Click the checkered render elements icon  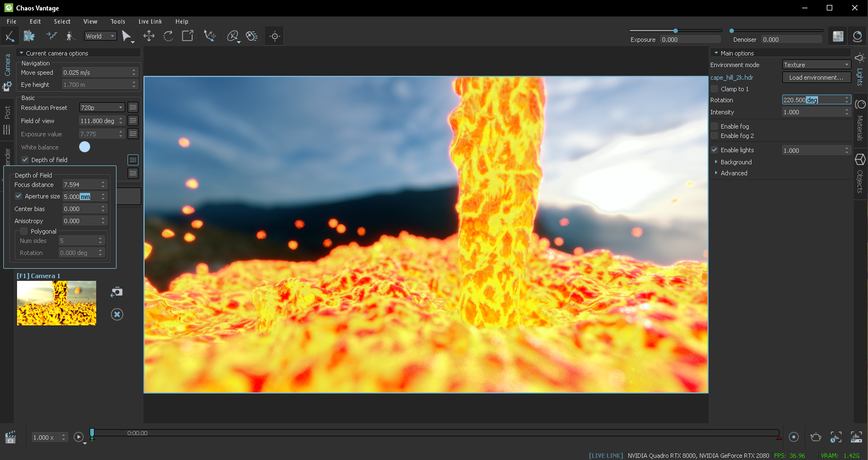[x=838, y=36]
